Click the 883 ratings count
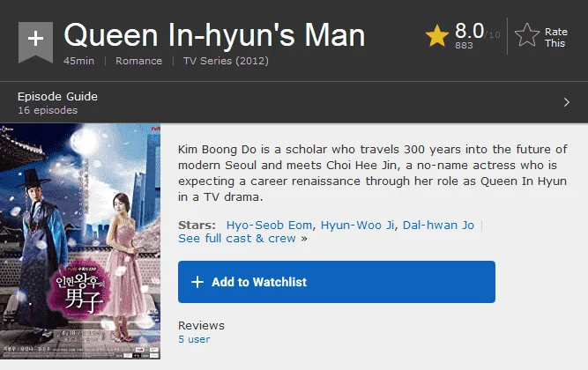This screenshot has width=588, height=370. tap(464, 45)
